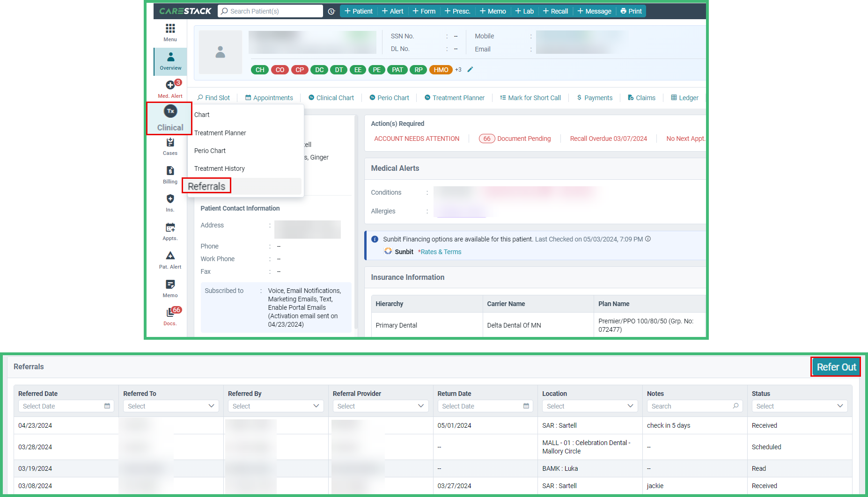Click the pencil icon to edit patient tags
This screenshot has height=497, width=868.
click(x=470, y=70)
